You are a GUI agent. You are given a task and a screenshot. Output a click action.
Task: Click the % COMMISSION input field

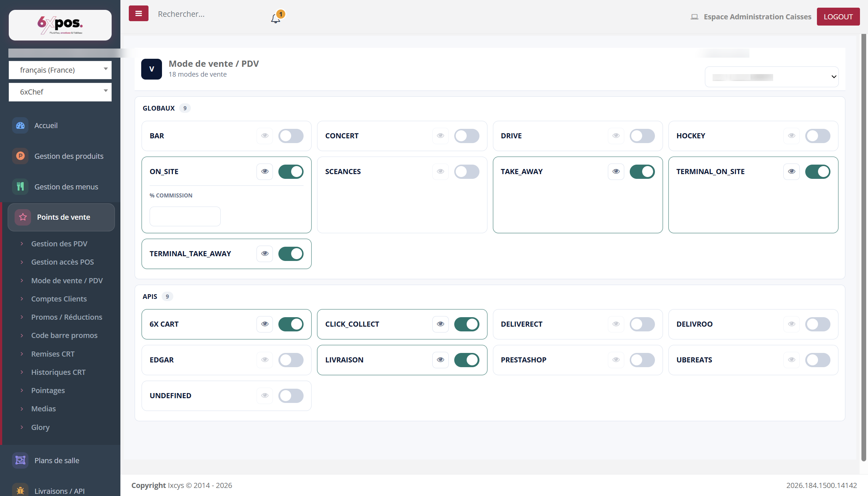(x=185, y=216)
